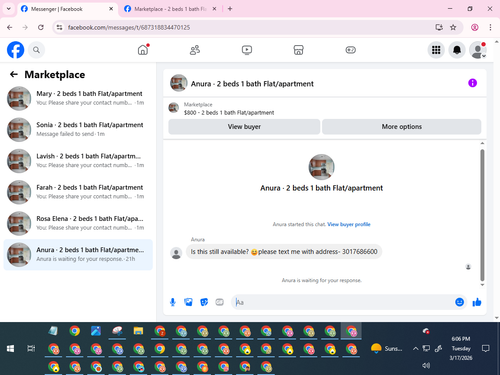
Task: Record a voice clip with microphone icon
Action: [173, 302]
